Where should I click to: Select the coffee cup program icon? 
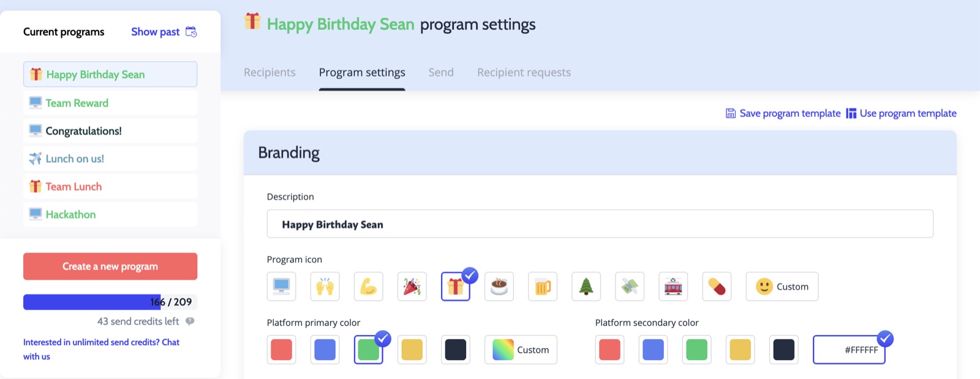[499, 287]
